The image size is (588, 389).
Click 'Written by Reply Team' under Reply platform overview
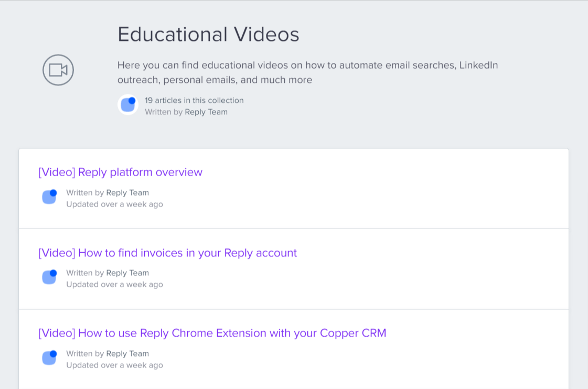pos(108,192)
